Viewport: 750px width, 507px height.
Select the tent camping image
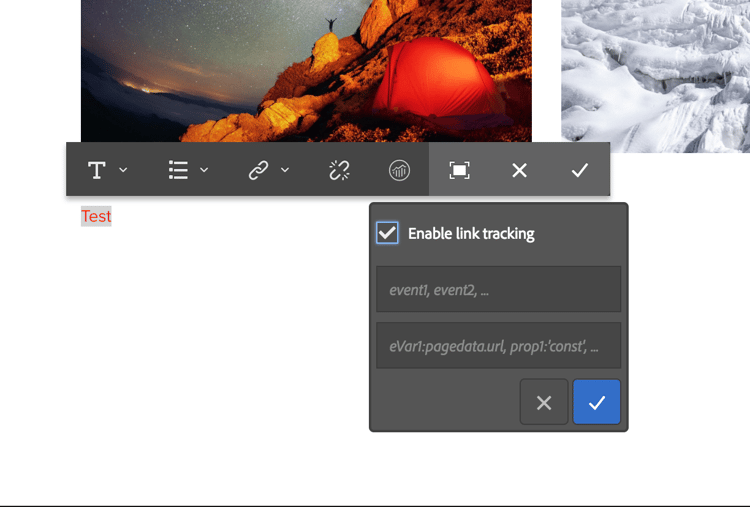[306, 71]
